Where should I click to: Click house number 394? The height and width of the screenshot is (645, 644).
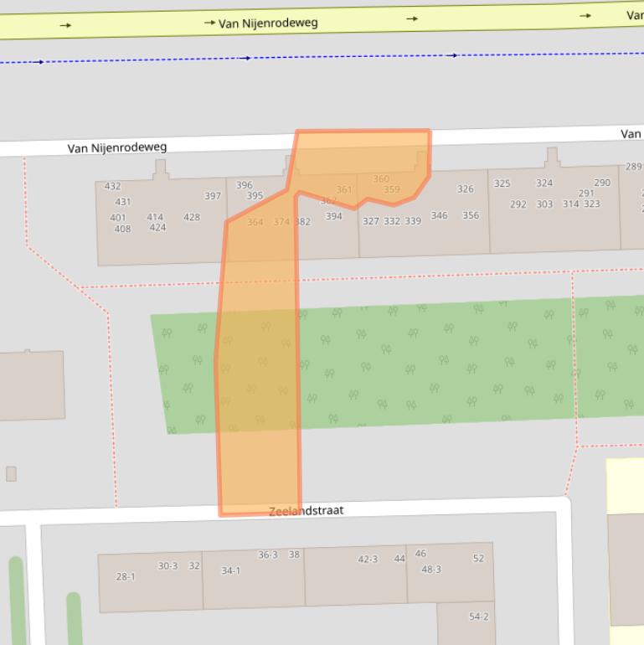click(333, 216)
